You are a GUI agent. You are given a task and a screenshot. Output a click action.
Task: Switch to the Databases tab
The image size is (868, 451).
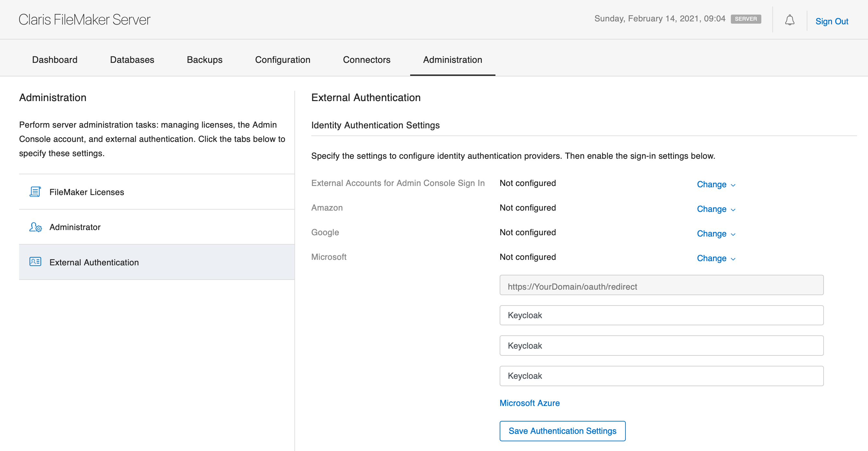pyautogui.click(x=132, y=60)
